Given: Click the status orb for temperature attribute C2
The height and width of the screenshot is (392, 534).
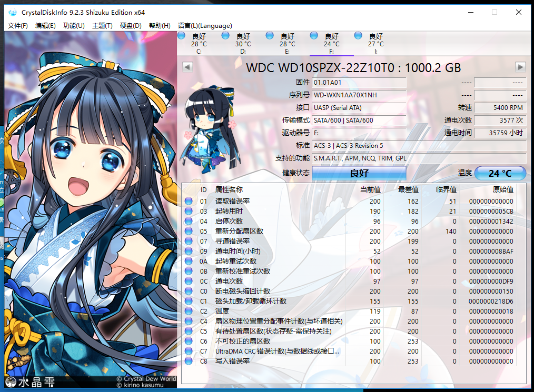Looking at the screenshot, I should click(x=189, y=311).
